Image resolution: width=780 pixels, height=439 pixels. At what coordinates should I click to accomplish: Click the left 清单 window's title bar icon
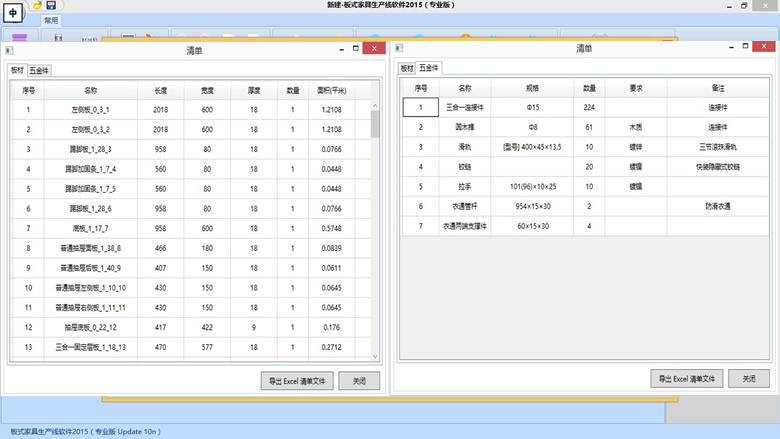pos(9,50)
